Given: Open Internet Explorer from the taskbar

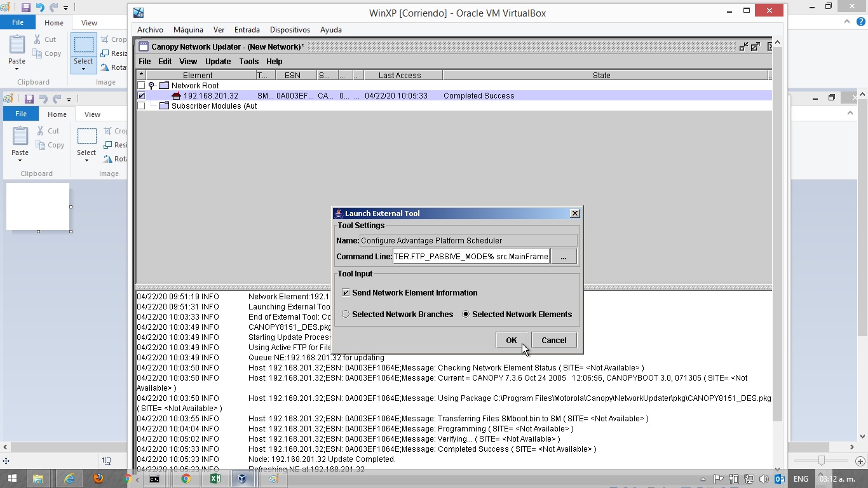Looking at the screenshot, I should tap(69, 478).
